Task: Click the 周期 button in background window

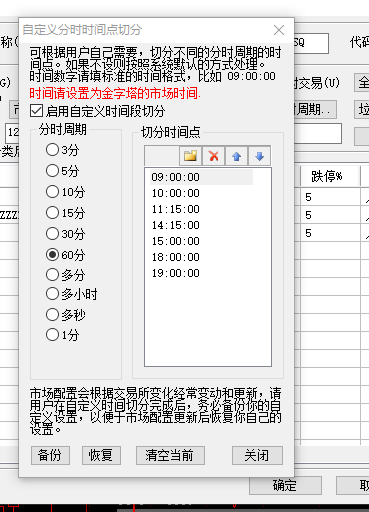Action: click(x=315, y=109)
